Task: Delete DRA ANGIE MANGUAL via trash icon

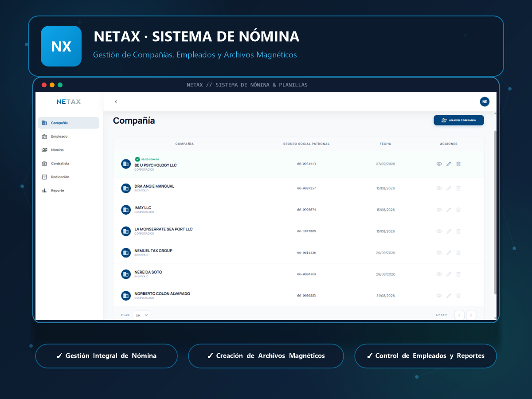Action: click(458, 188)
